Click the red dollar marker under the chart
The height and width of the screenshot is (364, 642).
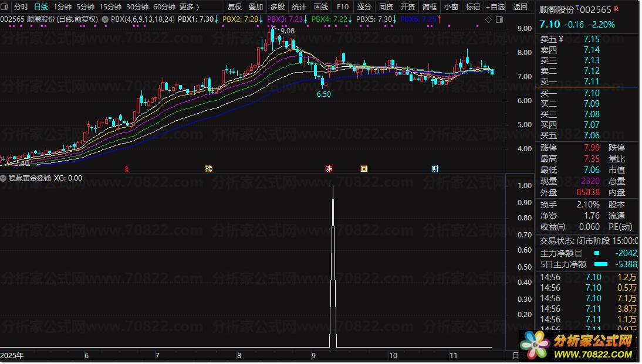pos(127,169)
